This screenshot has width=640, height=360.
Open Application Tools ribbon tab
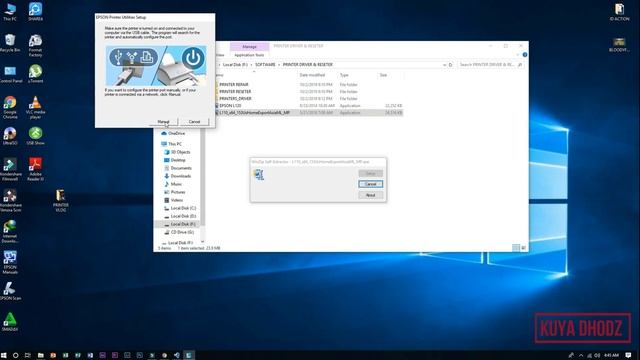tap(249, 55)
